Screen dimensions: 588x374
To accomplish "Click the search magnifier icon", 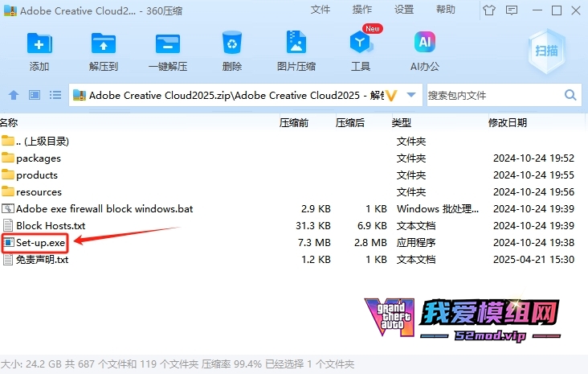I will (570, 95).
